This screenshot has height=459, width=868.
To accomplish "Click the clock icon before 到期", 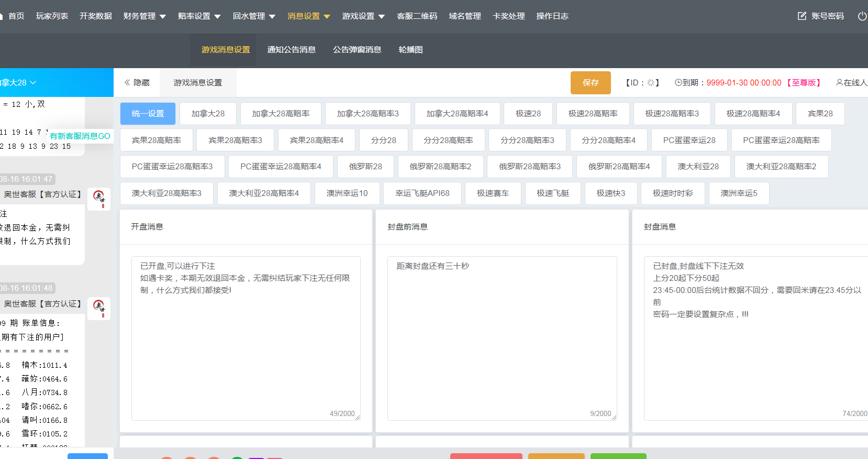I will click(x=678, y=83).
